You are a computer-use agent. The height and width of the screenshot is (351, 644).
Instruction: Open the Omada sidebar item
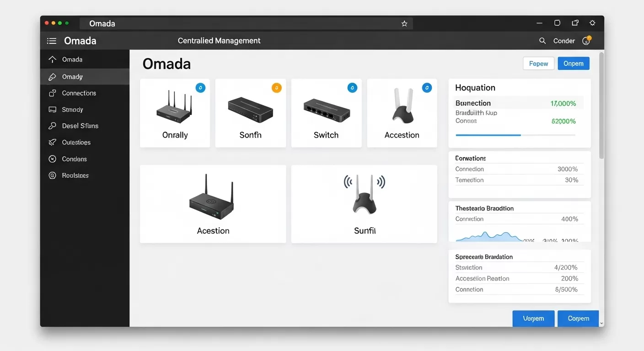(x=85, y=59)
